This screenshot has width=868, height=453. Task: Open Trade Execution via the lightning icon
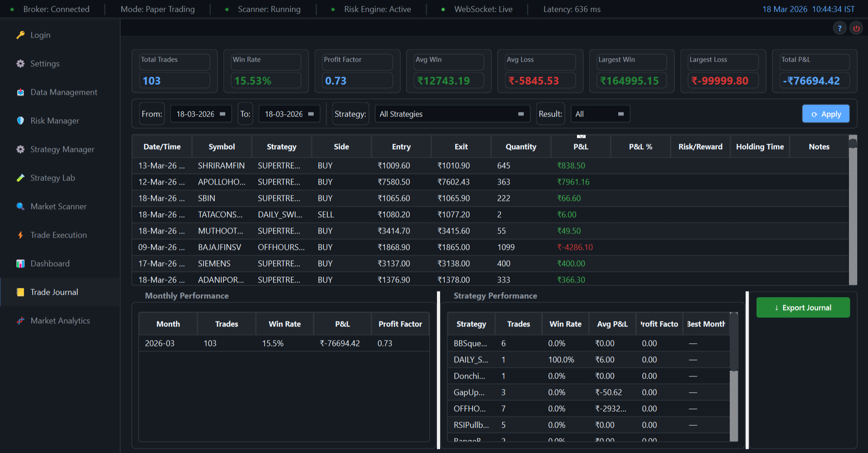point(21,235)
